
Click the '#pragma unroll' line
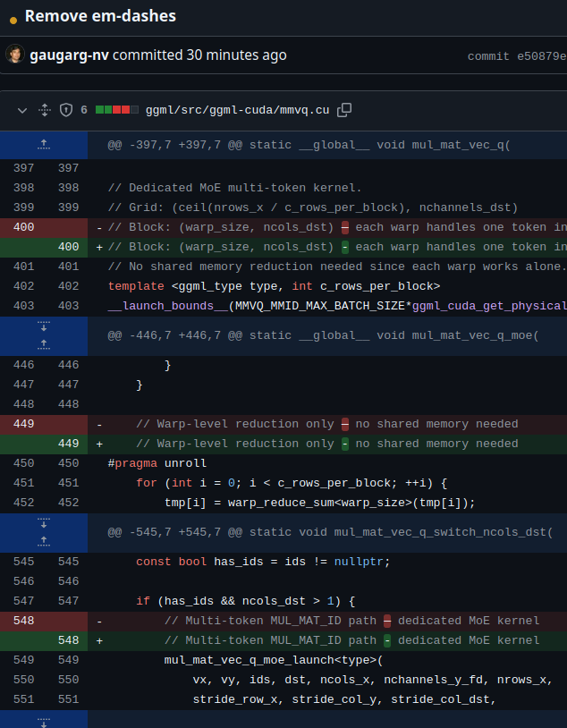pos(157,463)
